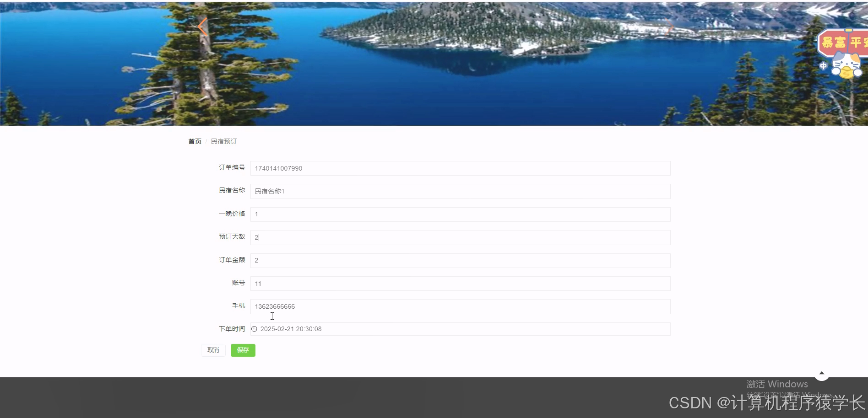This screenshot has width=868, height=418.
Task: Focus the 预订天数 input field
Action: (460, 237)
